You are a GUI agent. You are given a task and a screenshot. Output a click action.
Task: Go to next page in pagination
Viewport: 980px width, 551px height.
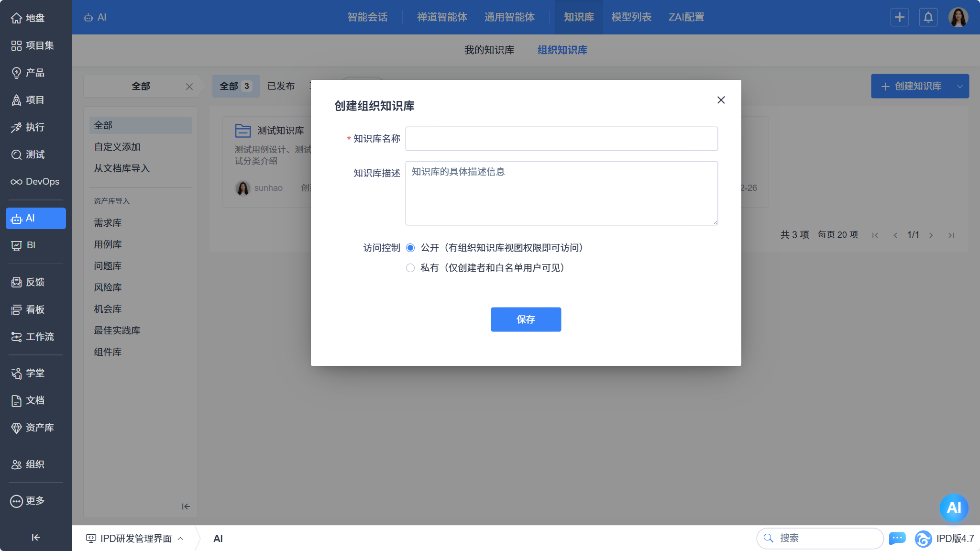(931, 235)
